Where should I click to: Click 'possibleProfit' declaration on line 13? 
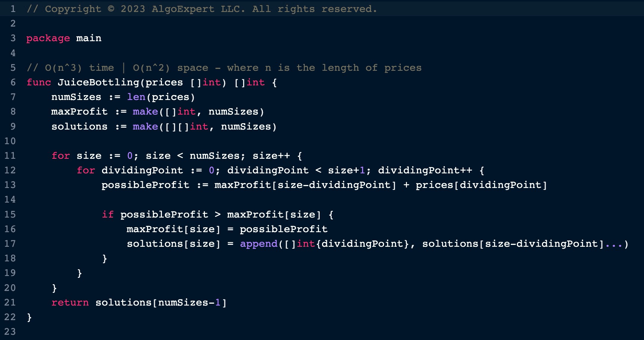145,185
